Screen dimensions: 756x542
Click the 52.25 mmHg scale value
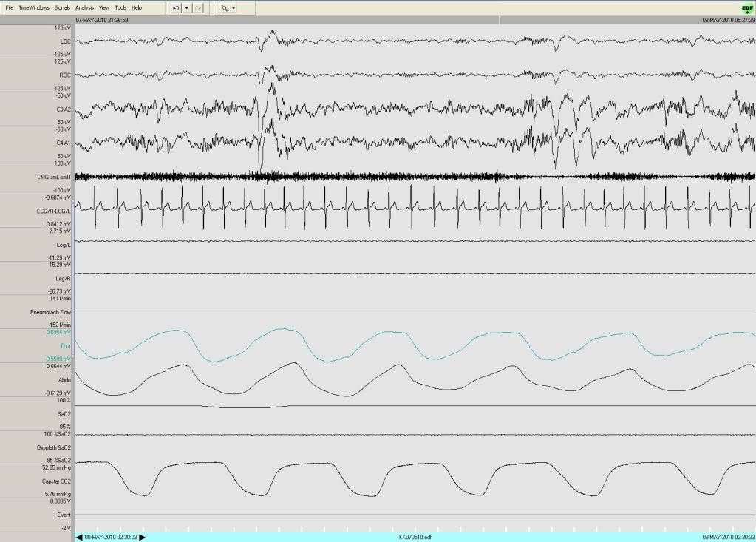point(56,468)
